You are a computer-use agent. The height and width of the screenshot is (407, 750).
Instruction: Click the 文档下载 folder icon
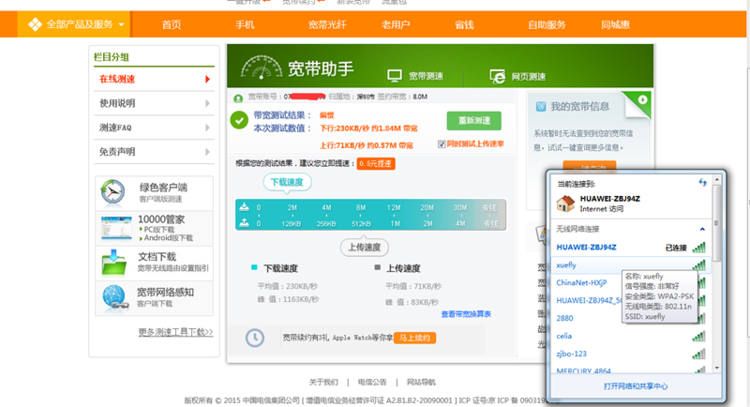[114, 262]
